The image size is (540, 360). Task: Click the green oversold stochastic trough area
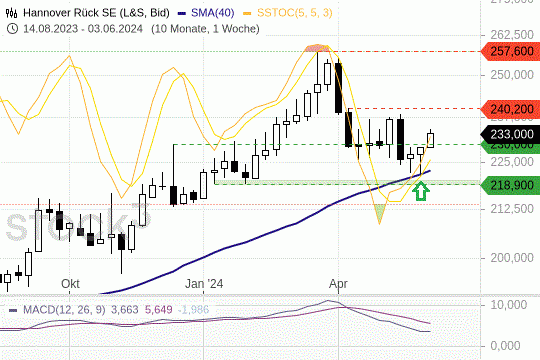[x=380, y=213]
